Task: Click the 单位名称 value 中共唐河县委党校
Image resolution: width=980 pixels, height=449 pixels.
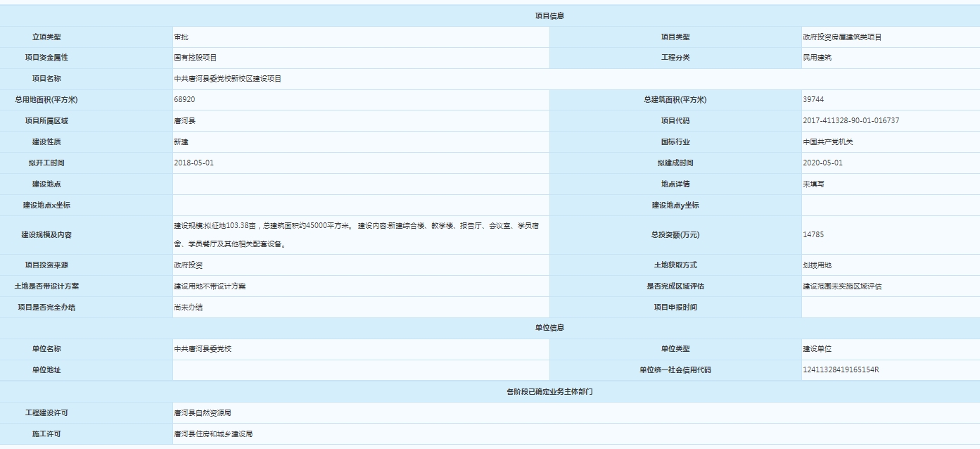Action: 203,349
